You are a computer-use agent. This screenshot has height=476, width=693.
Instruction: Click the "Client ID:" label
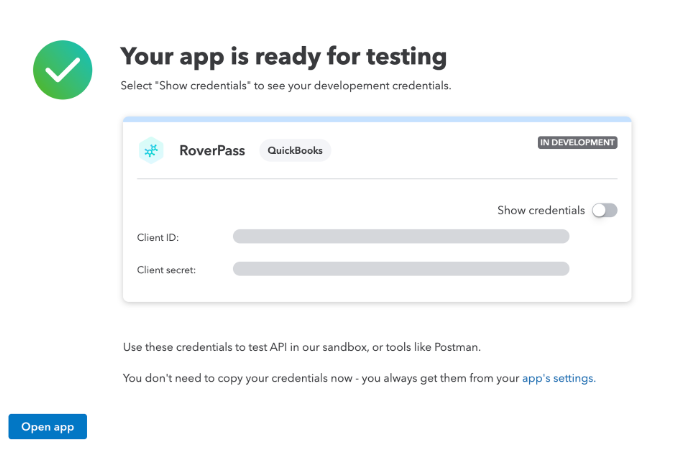point(158,238)
